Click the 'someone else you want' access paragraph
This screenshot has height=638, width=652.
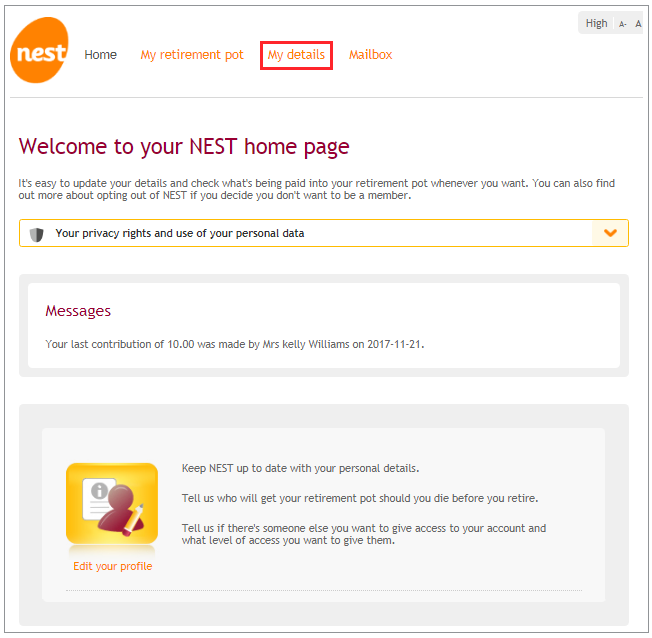tap(364, 534)
